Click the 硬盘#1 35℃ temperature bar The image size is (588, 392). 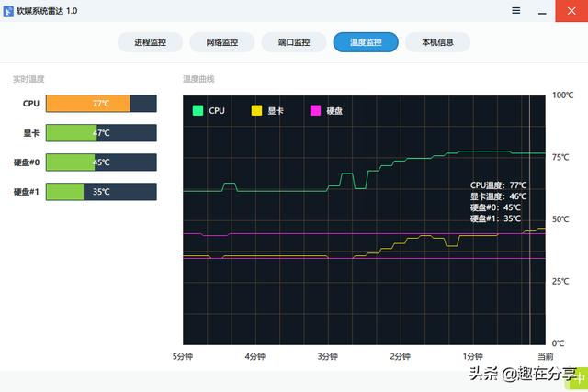(101, 192)
